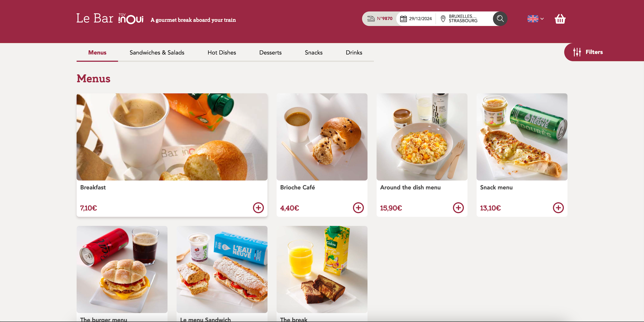Click the search magnifier button
This screenshot has width=644, height=322.
click(500, 19)
